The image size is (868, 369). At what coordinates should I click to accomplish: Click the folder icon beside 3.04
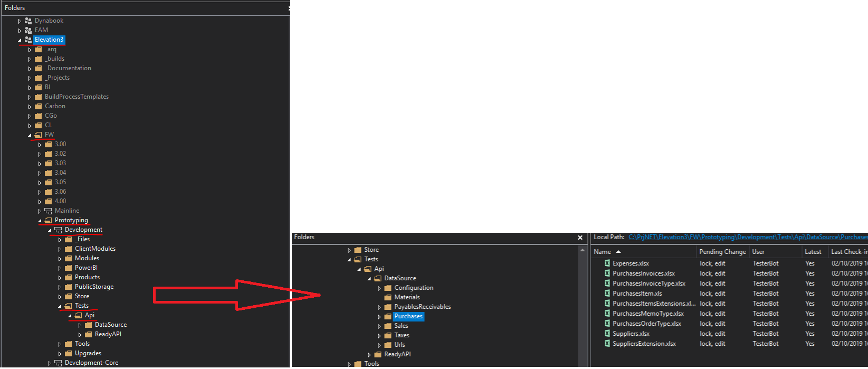click(49, 173)
